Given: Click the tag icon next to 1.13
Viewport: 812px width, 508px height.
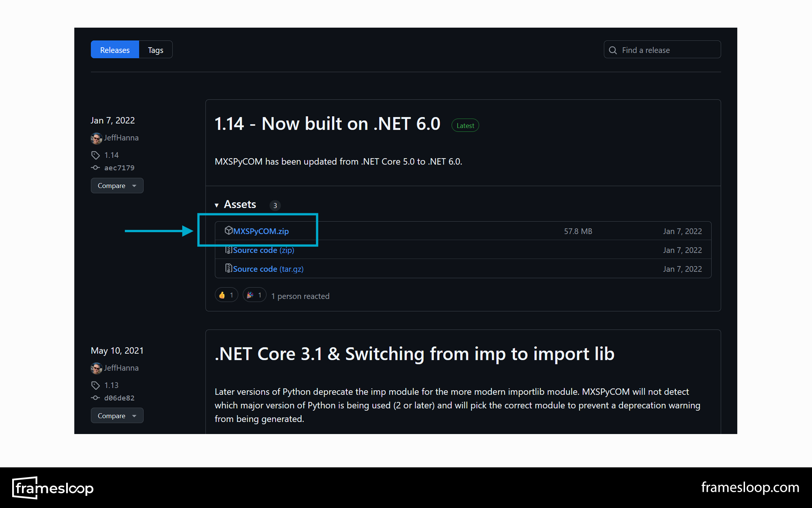Looking at the screenshot, I should coord(95,385).
